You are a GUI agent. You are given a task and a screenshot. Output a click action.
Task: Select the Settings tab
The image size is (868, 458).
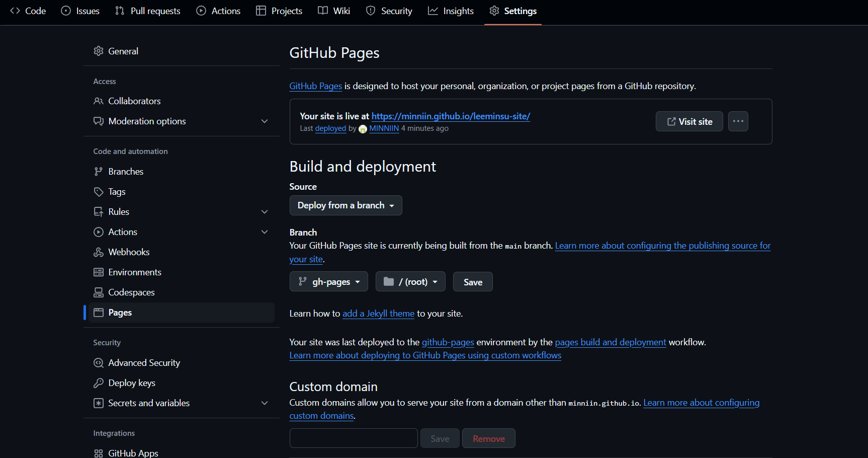(513, 11)
